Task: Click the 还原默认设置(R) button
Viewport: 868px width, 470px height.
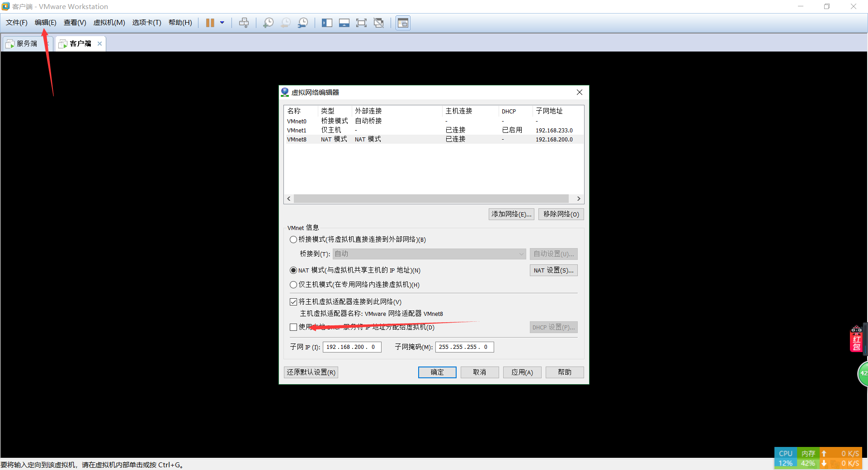Action: 311,372
